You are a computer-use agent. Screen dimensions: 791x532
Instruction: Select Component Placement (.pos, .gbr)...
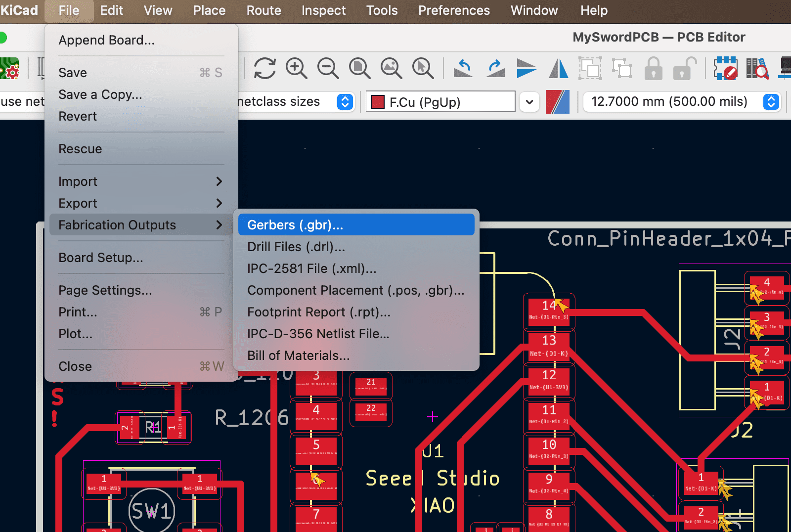(x=356, y=290)
